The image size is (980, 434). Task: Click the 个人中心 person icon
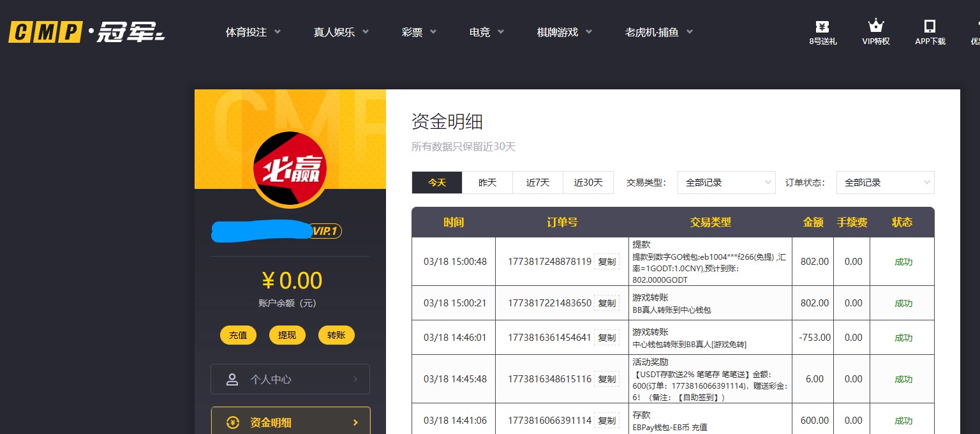point(232,379)
